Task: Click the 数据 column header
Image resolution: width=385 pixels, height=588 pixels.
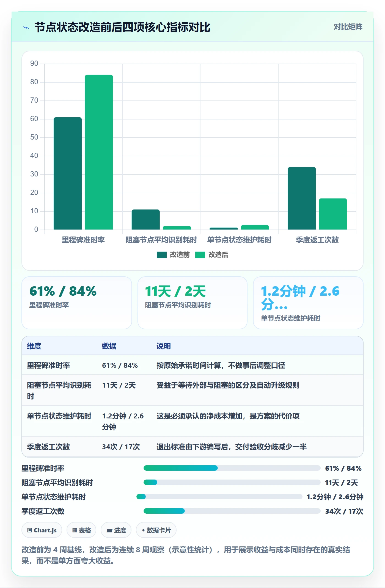Action: pos(109,346)
